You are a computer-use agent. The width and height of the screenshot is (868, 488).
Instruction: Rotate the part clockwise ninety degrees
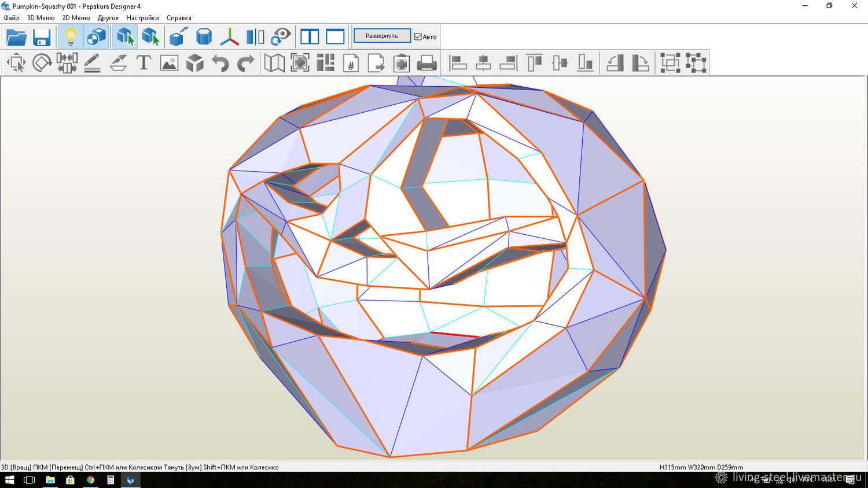click(x=640, y=62)
